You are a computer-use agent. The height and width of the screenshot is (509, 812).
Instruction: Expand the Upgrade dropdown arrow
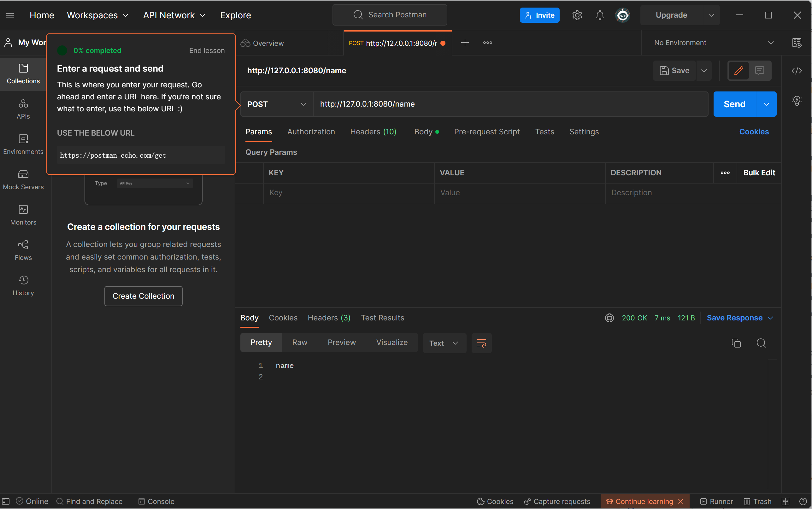click(711, 15)
